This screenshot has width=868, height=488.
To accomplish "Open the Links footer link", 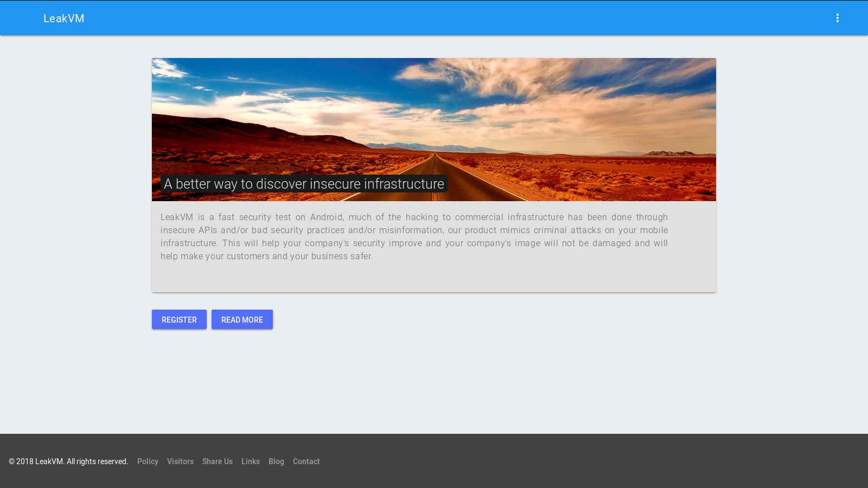I will pyautogui.click(x=250, y=461).
